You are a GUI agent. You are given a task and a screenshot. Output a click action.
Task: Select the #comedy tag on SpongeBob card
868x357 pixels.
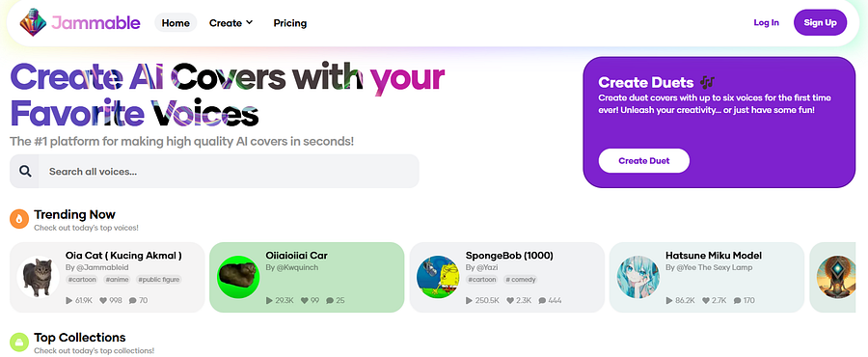click(520, 280)
